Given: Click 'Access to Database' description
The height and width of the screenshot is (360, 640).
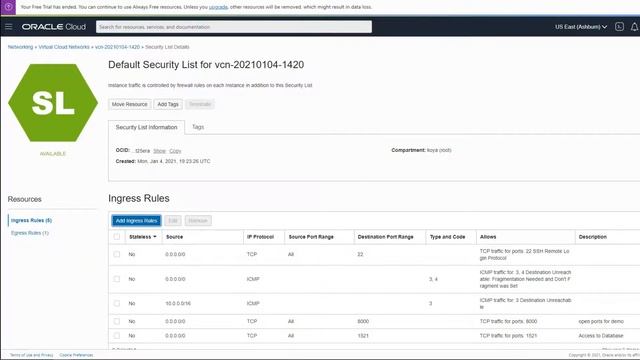Looking at the screenshot, I should pyautogui.click(x=601, y=336).
